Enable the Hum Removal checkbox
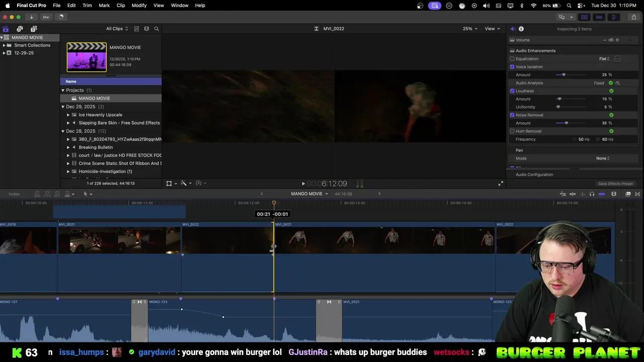 512,131
